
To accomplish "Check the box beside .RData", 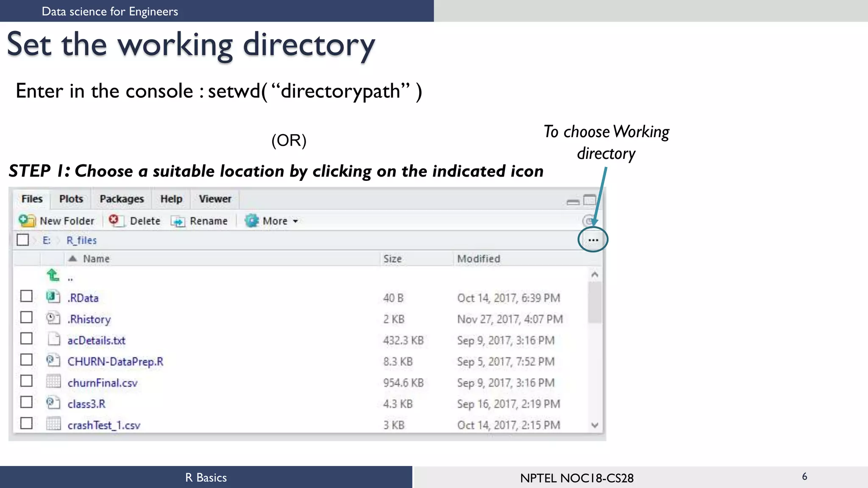I will click(x=26, y=296).
